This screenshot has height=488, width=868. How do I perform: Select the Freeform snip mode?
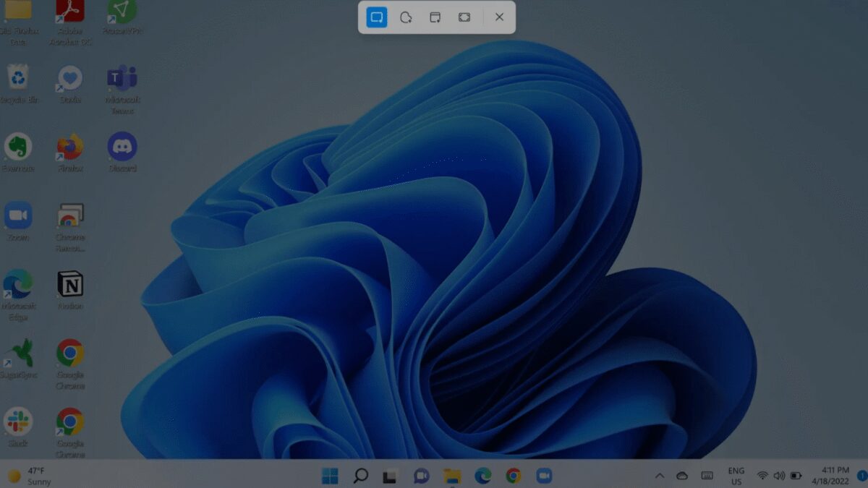pyautogui.click(x=405, y=17)
